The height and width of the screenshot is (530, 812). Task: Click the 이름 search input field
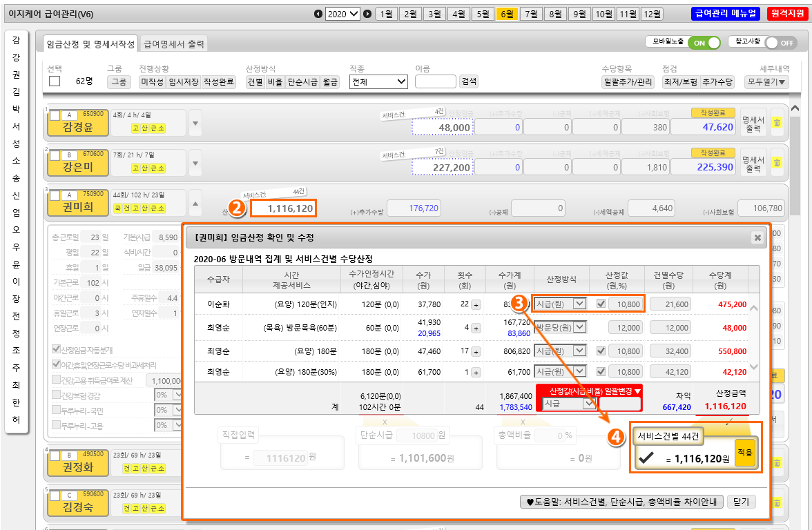coord(435,81)
